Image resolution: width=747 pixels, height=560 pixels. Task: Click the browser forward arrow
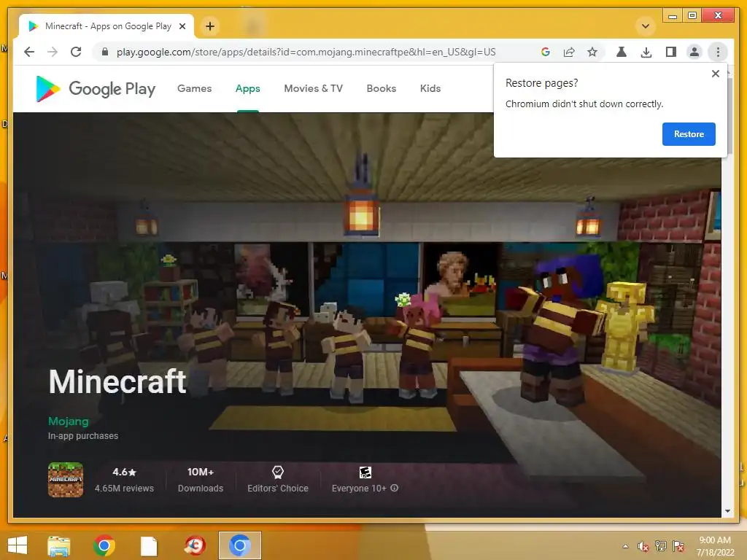click(53, 52)
